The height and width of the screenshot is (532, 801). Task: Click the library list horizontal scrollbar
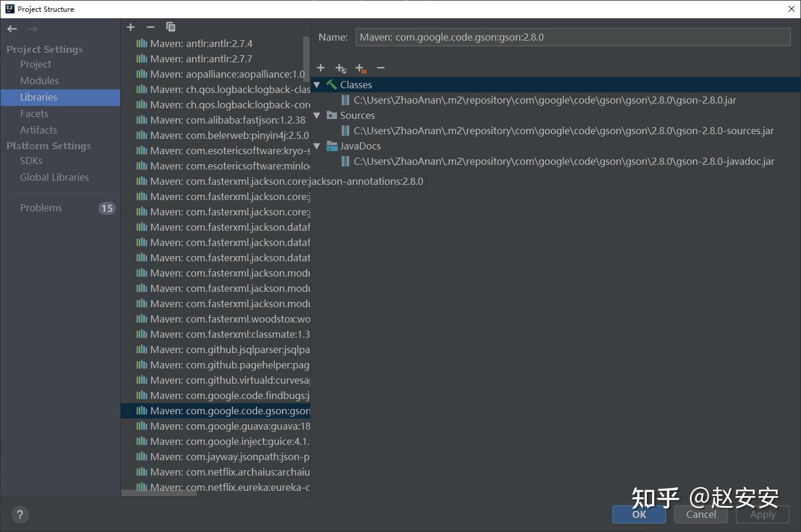tap(159, 493)
